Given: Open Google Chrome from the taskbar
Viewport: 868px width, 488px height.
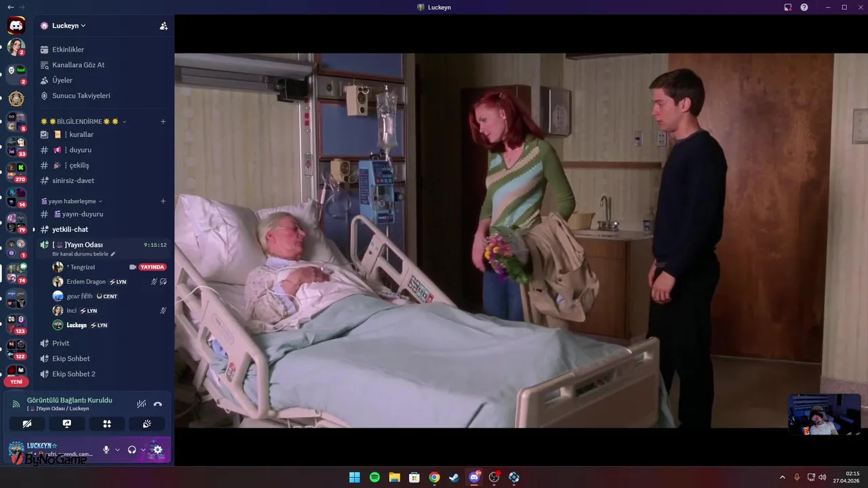Looking at the screenshot, I should 434,477.
